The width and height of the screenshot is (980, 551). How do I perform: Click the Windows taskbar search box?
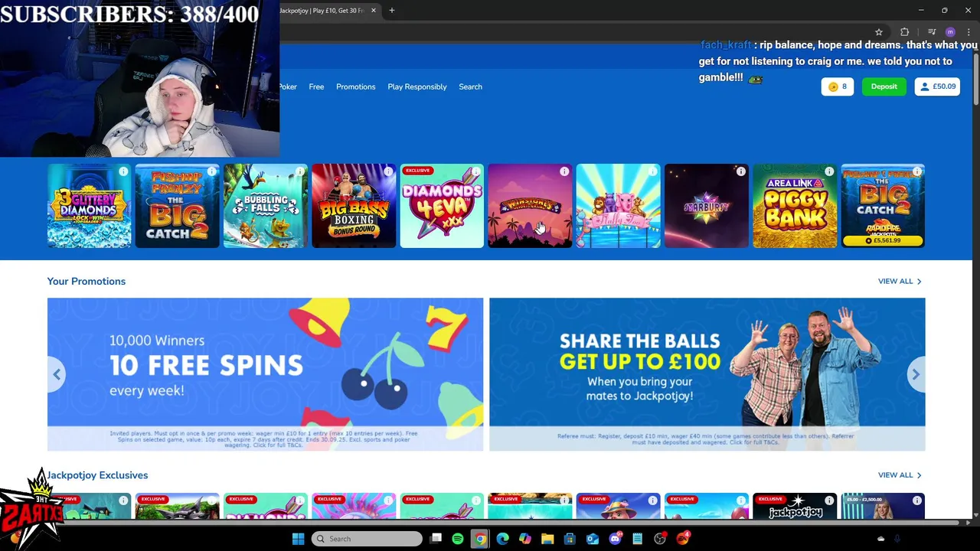tap(367, 539)
